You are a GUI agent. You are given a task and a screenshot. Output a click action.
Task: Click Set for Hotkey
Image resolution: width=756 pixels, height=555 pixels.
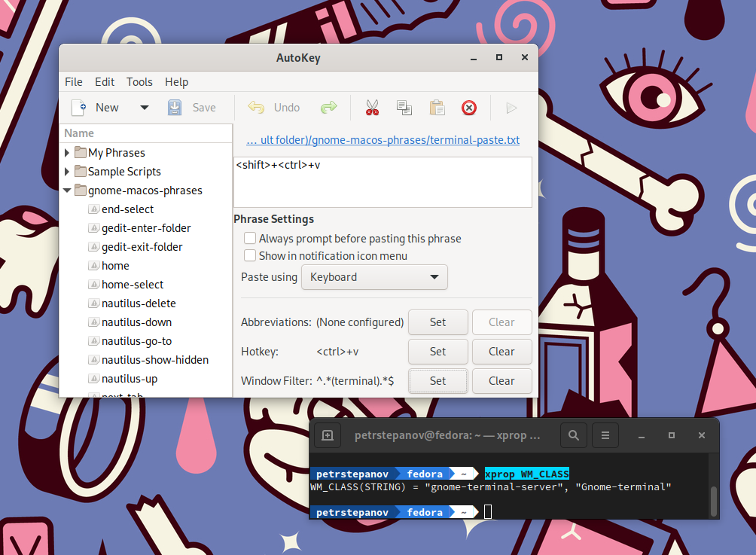[x=437, y=352]
